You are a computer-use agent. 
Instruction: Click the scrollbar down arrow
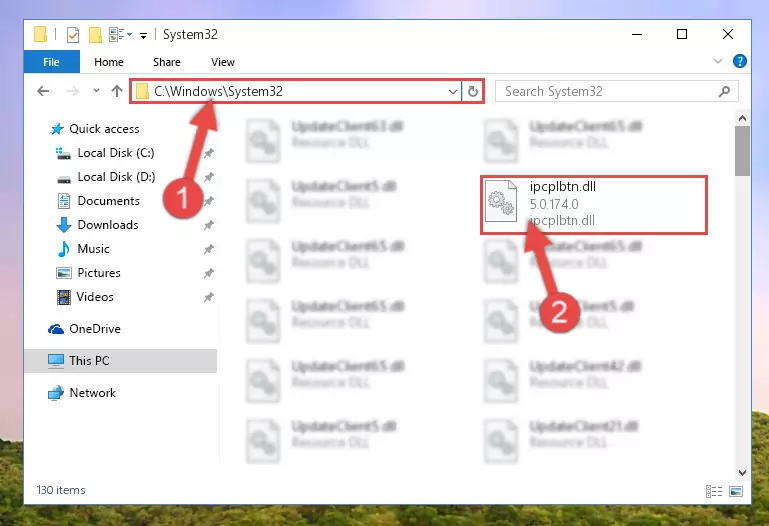click(x=742, y=473)
